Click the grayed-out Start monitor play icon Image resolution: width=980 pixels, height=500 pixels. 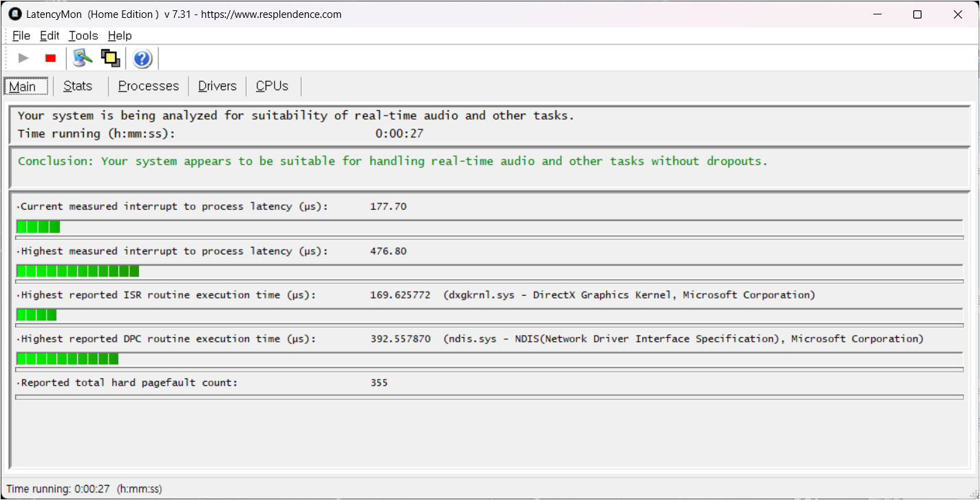[23, 58]
